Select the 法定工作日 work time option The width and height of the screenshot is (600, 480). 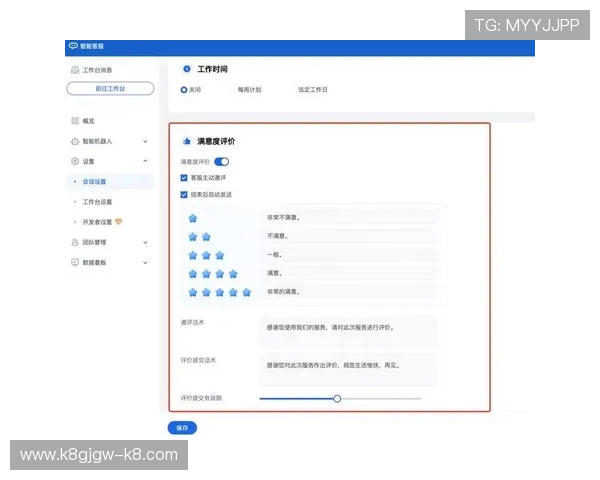(313, 90)
